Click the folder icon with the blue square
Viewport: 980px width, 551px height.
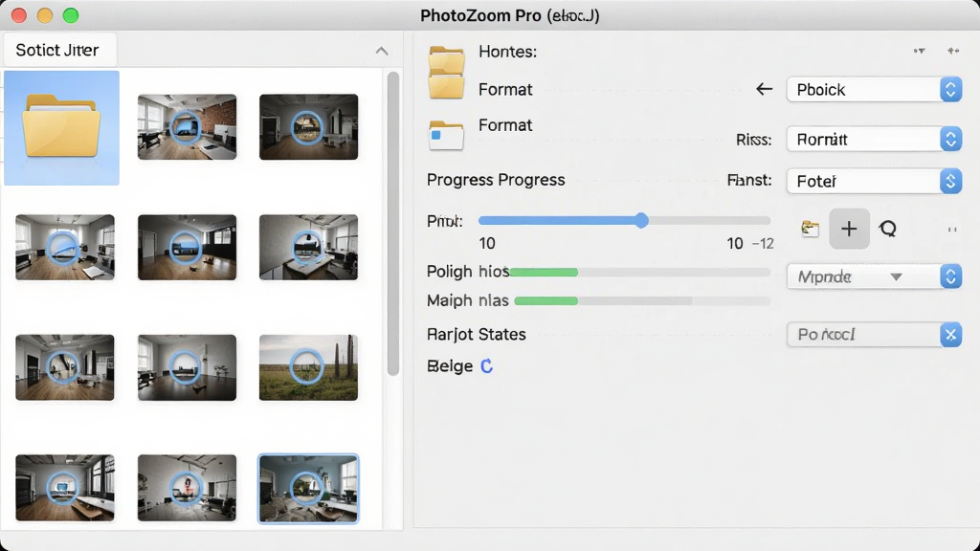coord(446,135)
